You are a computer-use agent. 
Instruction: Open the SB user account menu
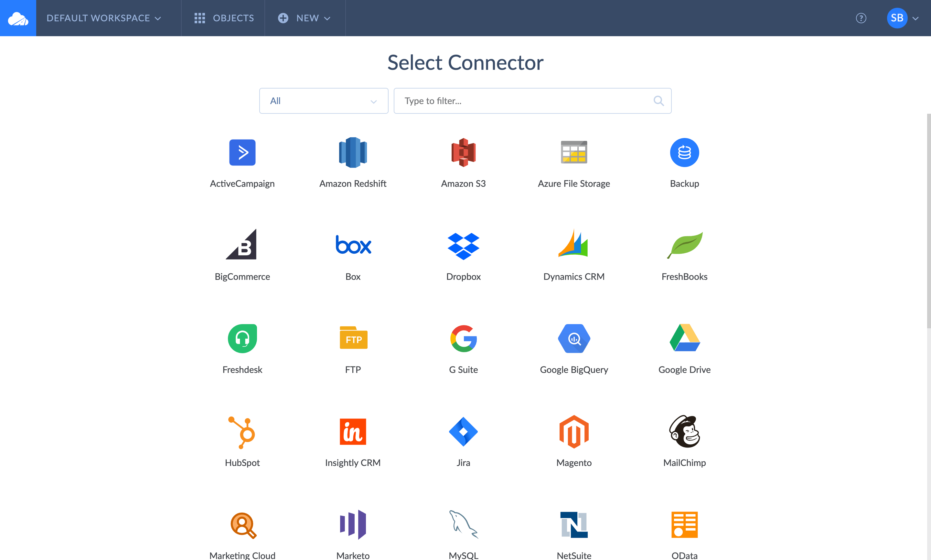tap(903, 18)
